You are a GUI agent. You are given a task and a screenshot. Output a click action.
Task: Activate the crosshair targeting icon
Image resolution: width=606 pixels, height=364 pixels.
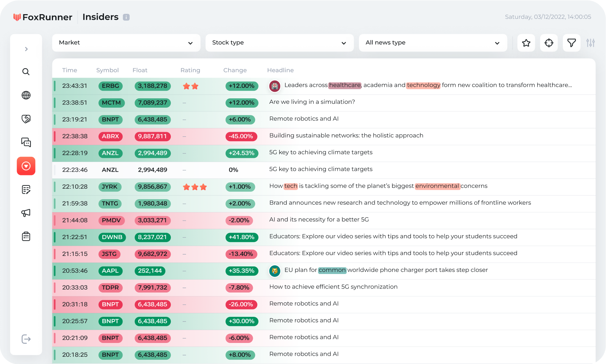click(549, 42)
